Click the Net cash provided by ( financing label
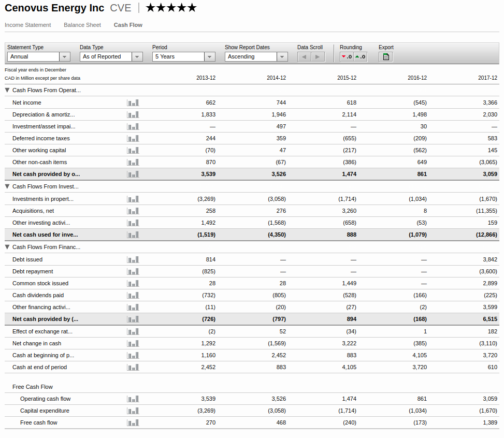 point(45,319)
